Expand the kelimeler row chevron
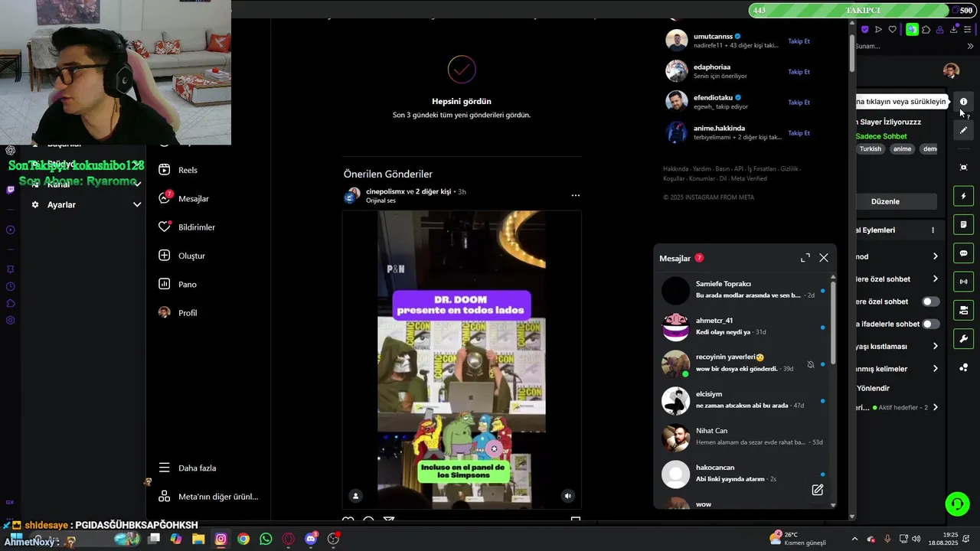 coord(935,369)
